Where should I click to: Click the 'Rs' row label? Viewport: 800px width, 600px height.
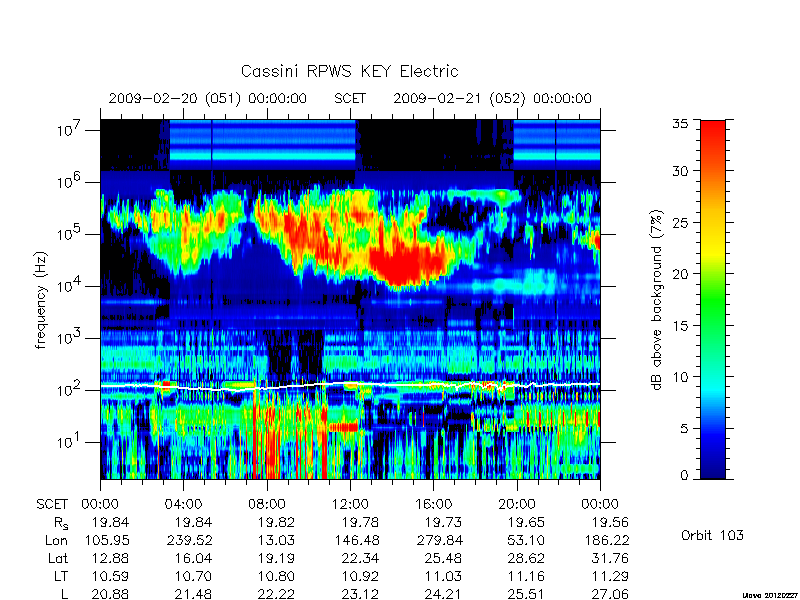pyautogui.click(x=61, y=523)
